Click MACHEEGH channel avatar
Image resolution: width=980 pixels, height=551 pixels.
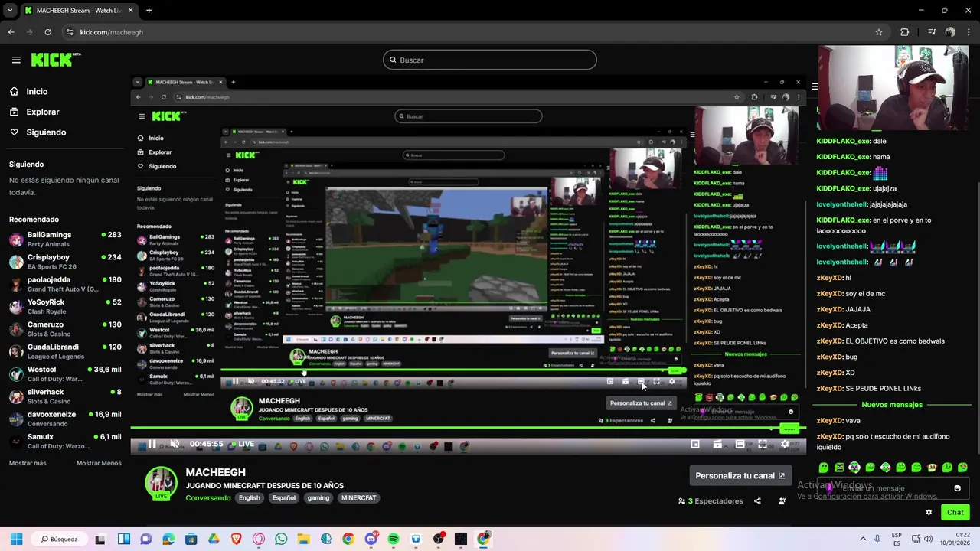tap(161, 482)
